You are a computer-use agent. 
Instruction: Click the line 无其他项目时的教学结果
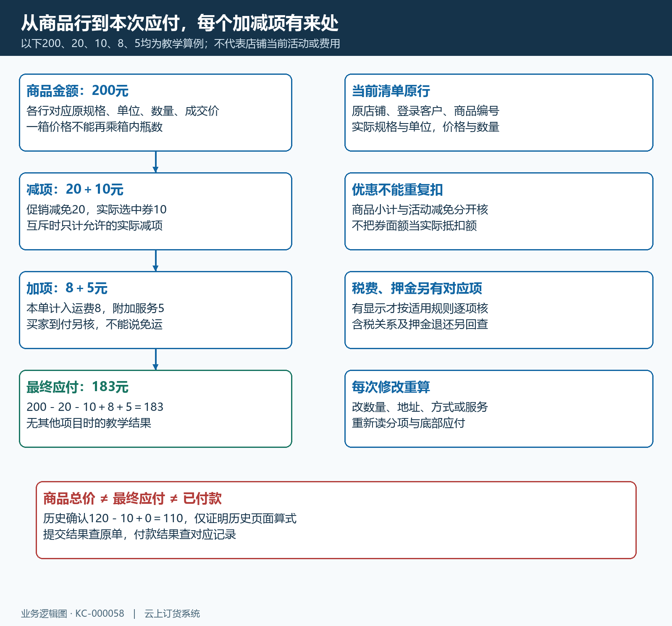(89, 423)
